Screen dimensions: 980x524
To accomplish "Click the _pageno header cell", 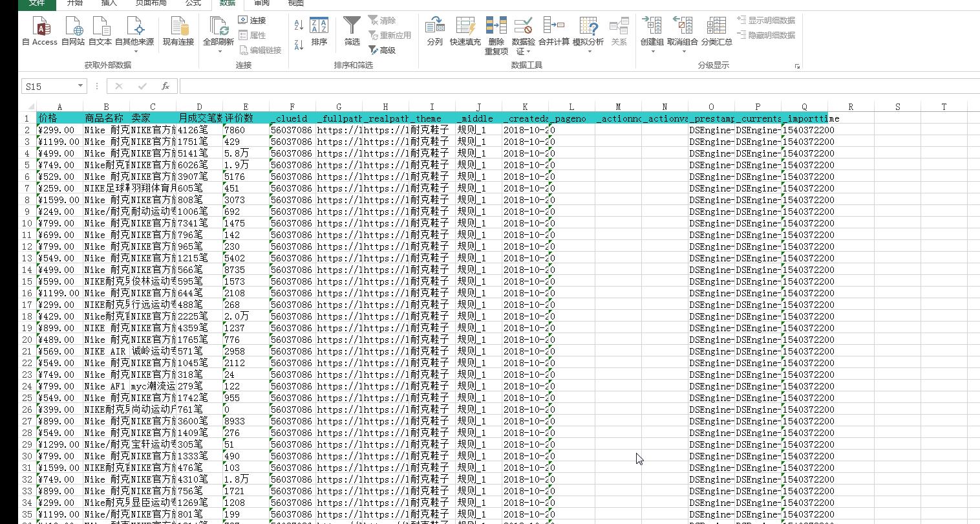I will (572, 118).
